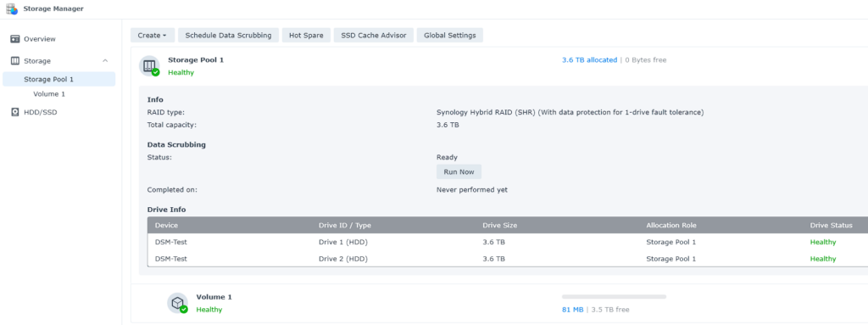868x325 pixels.
Task: Open Global Settings
Action: 449,35
